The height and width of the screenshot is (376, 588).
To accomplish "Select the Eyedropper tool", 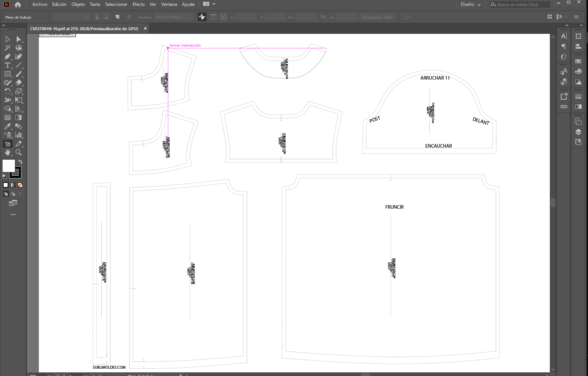I will point(8,126).
